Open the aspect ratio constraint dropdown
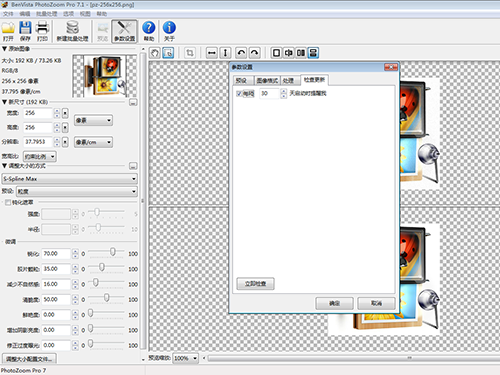Image resolution: width=500 pixels, height=375 pixels. point(40,156)
